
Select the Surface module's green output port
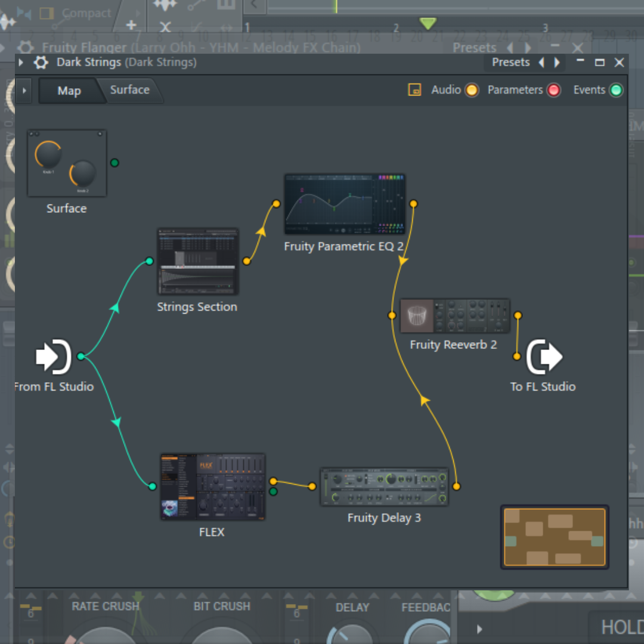pos(114,163)
